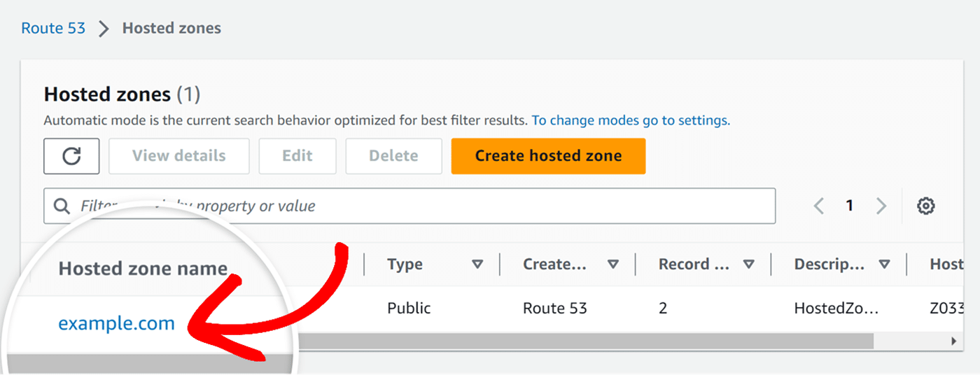Sort by Description column arrow

[884, 264]
